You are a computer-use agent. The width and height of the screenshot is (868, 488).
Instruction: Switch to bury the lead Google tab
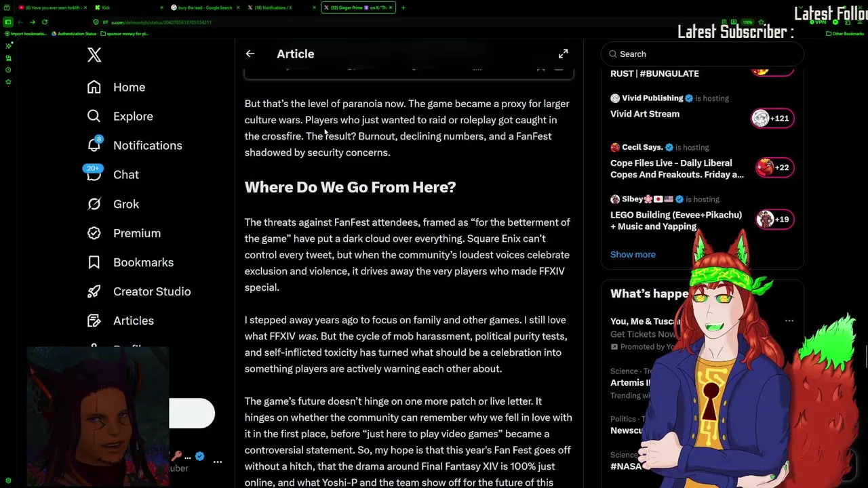tap(205, 7)
